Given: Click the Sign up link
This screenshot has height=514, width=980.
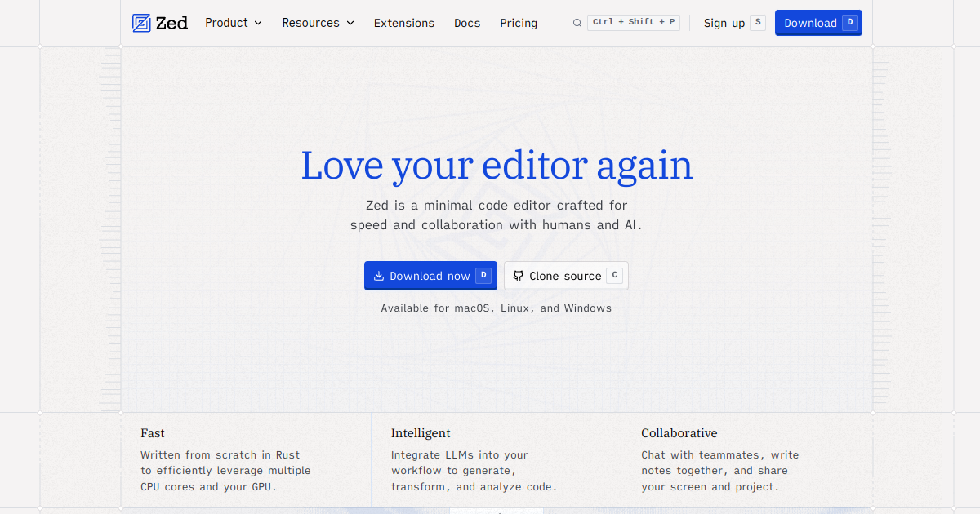Looking at the screenshot, I should [724, 23].
